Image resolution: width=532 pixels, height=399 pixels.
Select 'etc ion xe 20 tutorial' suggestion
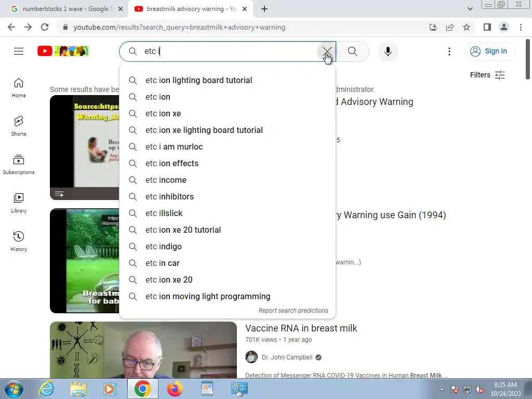[228, 230]
